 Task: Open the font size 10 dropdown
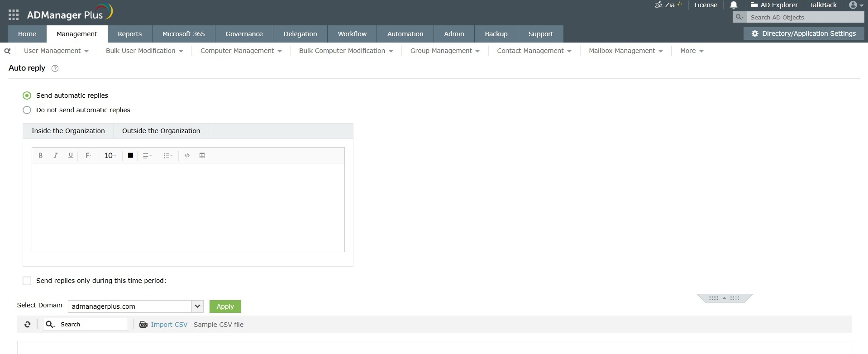(x=110, y=155)
